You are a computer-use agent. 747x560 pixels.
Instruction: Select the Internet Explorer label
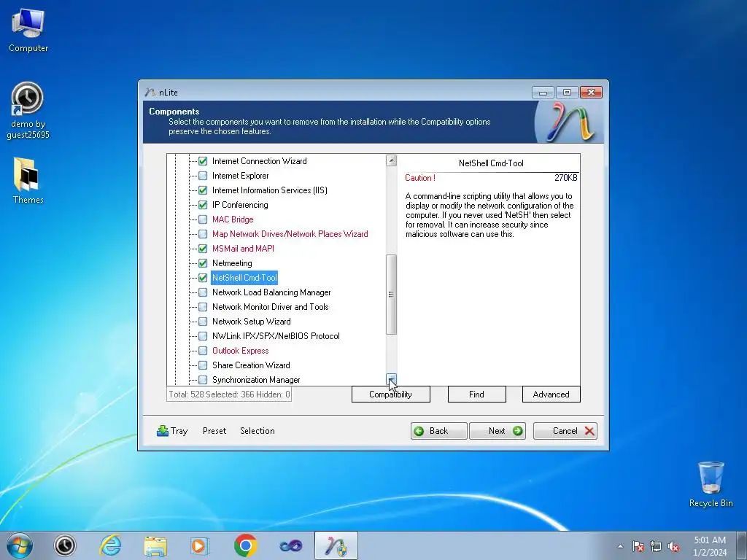point(241,176)
